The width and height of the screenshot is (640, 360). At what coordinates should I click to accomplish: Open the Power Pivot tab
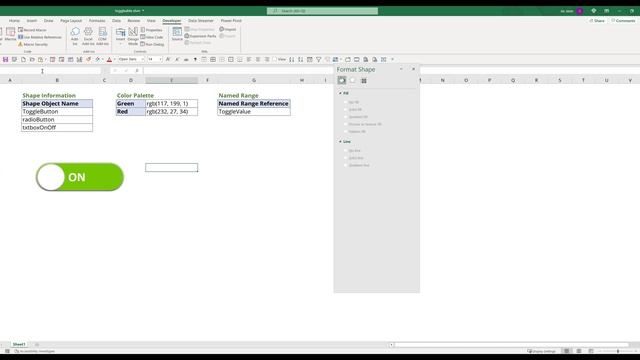pyautogui.click(x=231, y=20)
